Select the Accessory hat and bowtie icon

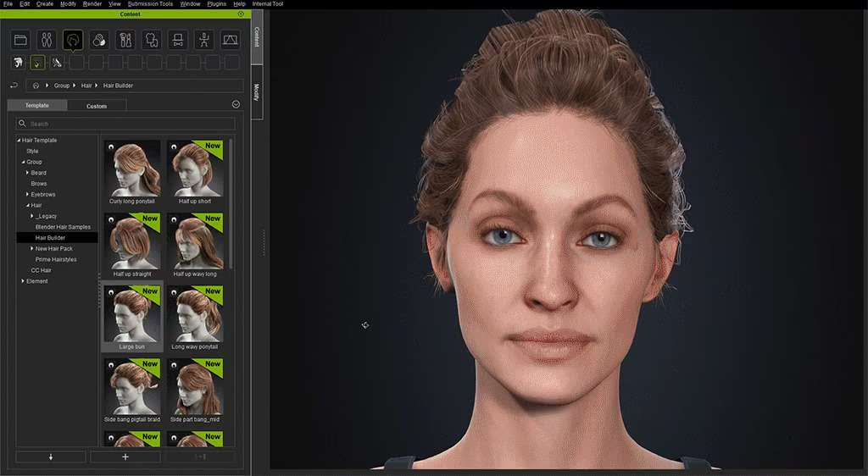pyautogui.click(x=178, y=40)
